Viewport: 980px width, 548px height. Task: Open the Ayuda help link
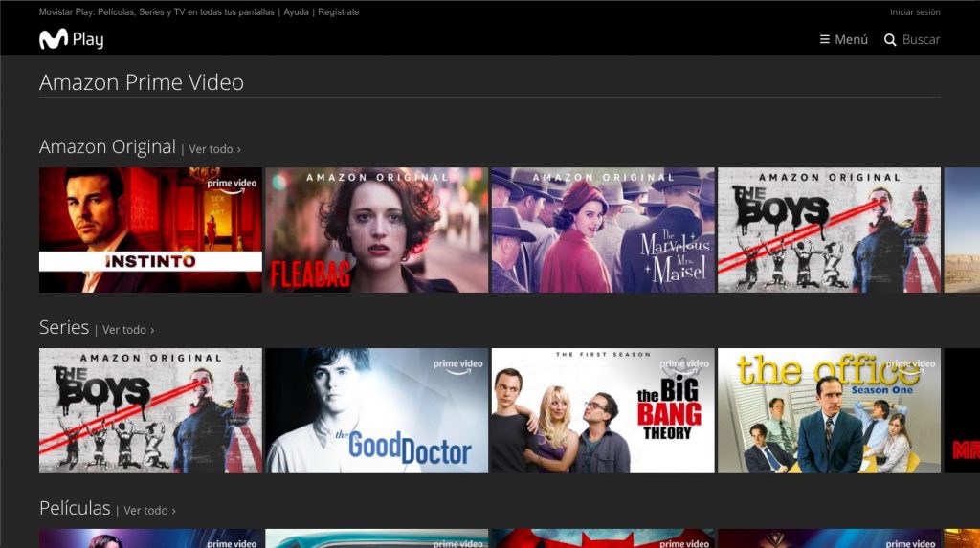tap(297, 11)
